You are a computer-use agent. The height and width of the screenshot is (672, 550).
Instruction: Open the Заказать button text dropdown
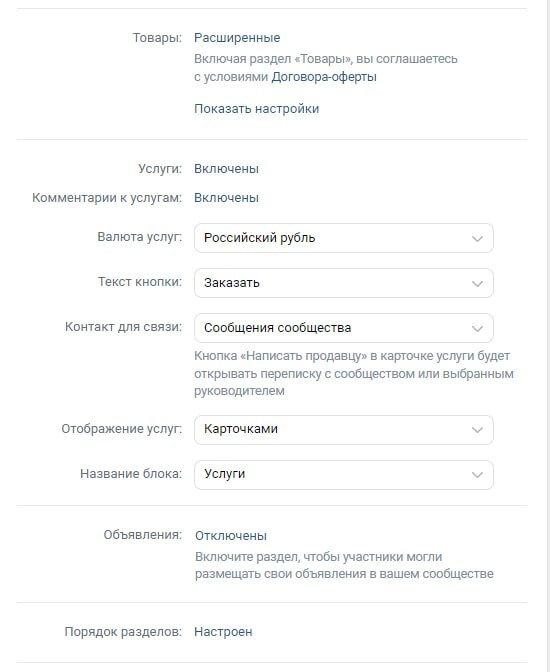344,283
